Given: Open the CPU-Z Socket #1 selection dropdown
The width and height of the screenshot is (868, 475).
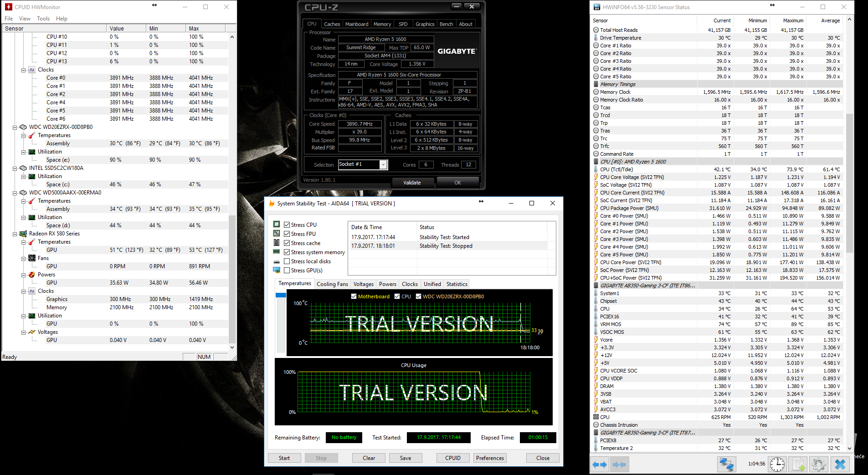Looking at the screenshot, I should [383, 165].
